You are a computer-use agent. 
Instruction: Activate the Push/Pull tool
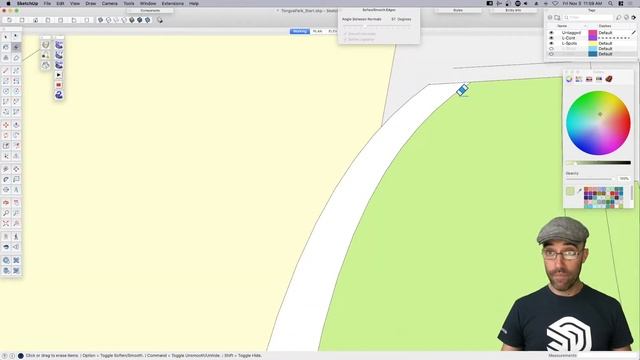tap(16, 125)
